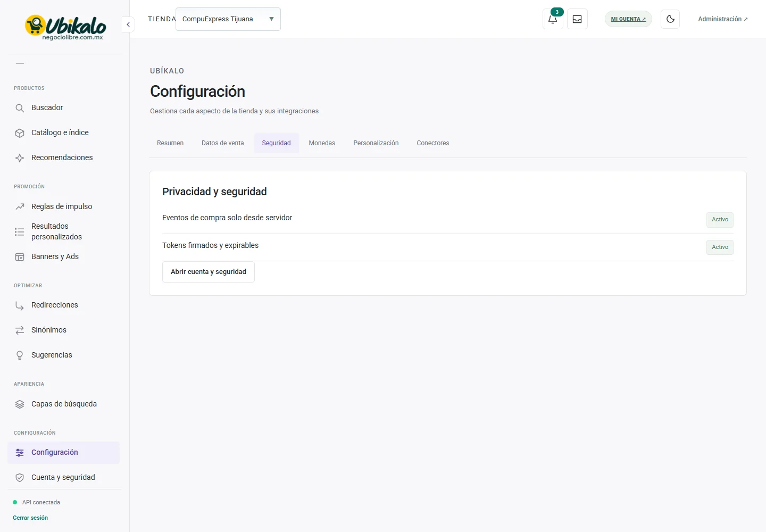Switch to the Datos de venta tab

(x=223, y=143)
